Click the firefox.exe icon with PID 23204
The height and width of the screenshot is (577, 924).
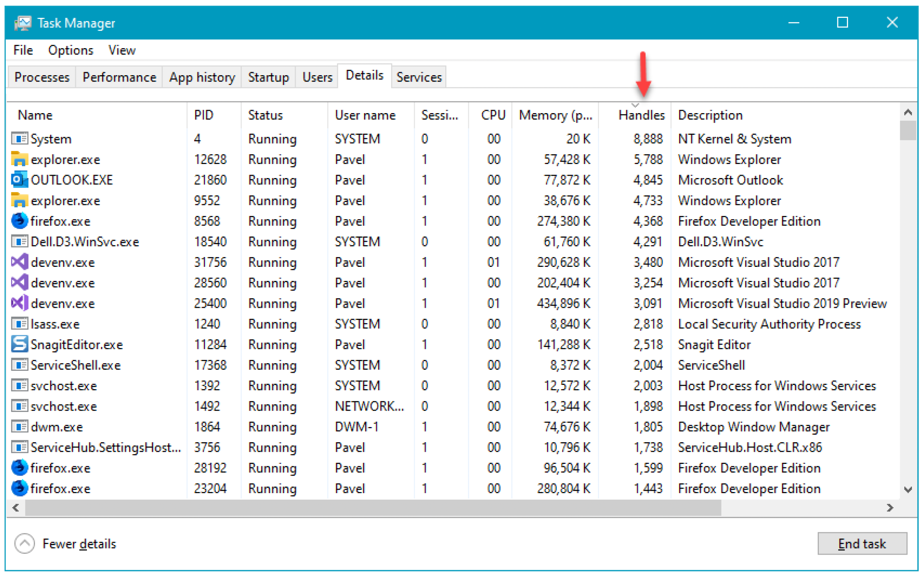click(19, 489)
